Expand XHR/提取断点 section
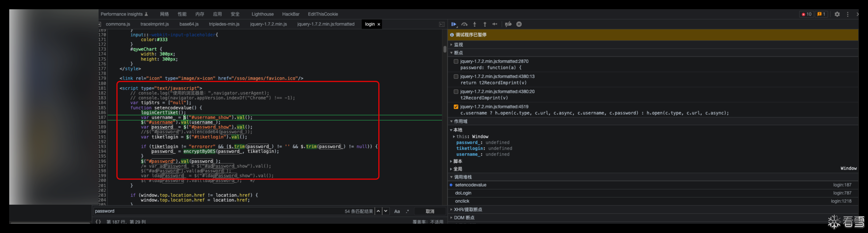This screenshot has width=868, height=233. pyautogui.click(x=452, y=210)
